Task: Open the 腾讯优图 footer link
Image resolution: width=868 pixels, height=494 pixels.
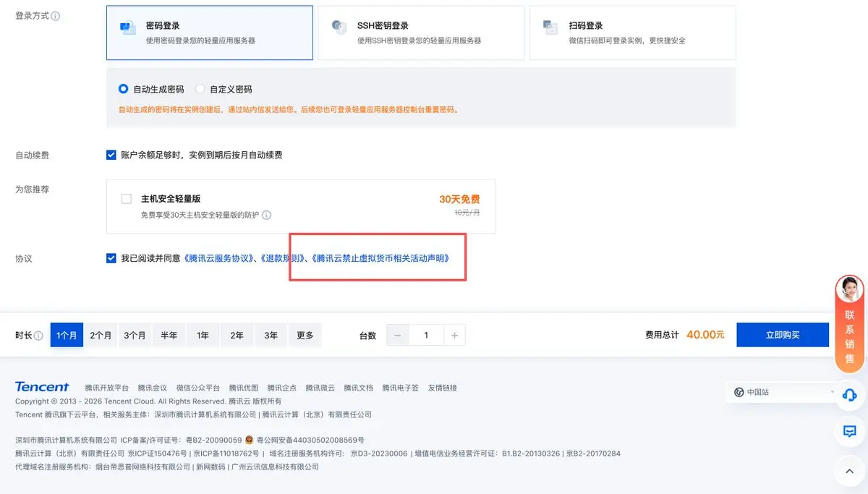Action: [x=244, y=388]
